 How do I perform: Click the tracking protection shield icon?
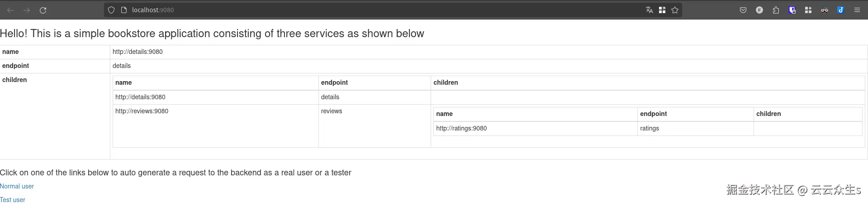point(111,10)
